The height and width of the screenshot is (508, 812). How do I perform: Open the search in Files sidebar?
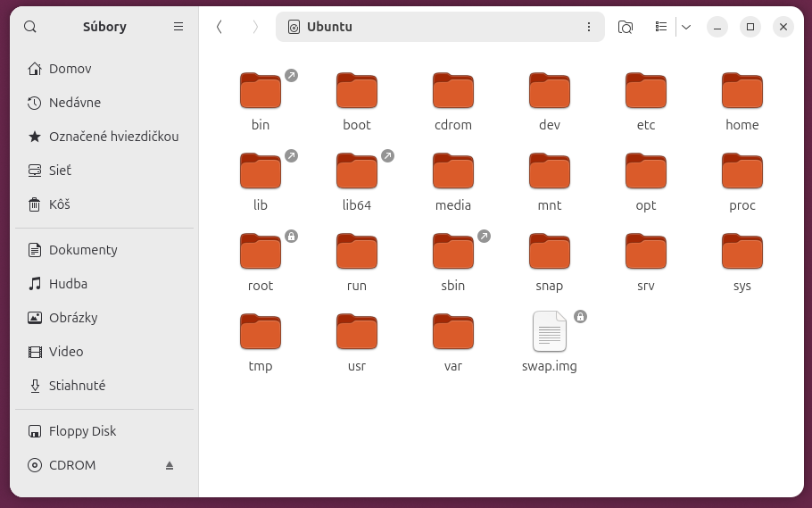point(30,27)
